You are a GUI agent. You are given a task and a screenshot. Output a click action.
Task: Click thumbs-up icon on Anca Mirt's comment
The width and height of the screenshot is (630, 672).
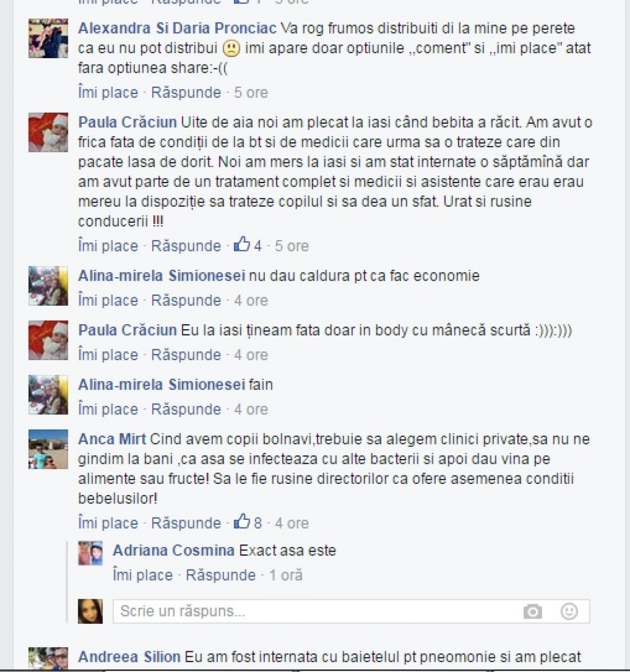242,521
